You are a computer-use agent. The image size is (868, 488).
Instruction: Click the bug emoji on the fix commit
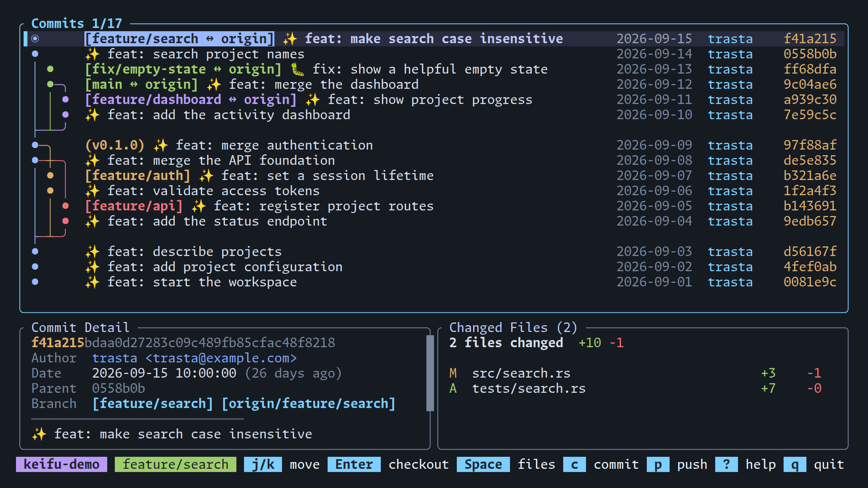297,69
